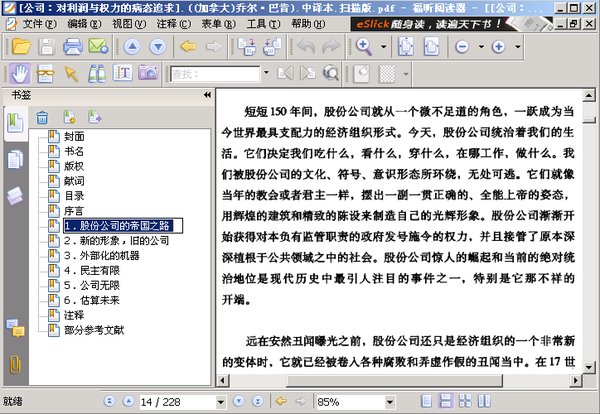600x414 pixels.
Task: Click the fit width icon
Action: click(431, 46)
